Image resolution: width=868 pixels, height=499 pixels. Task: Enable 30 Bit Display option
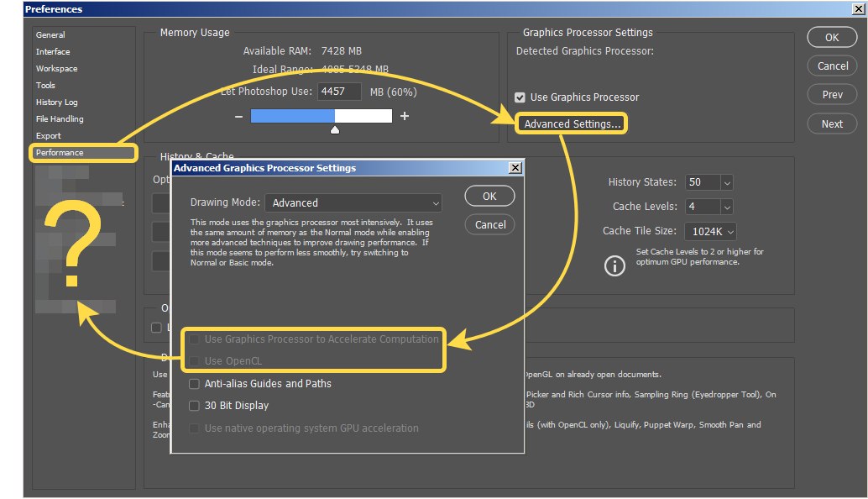(195, 406)
